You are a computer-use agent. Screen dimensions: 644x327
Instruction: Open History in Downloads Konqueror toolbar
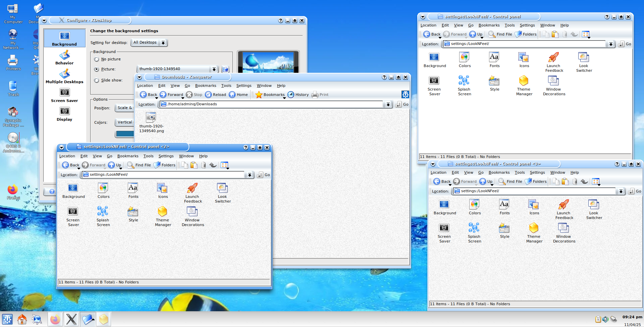coord(298,95)
